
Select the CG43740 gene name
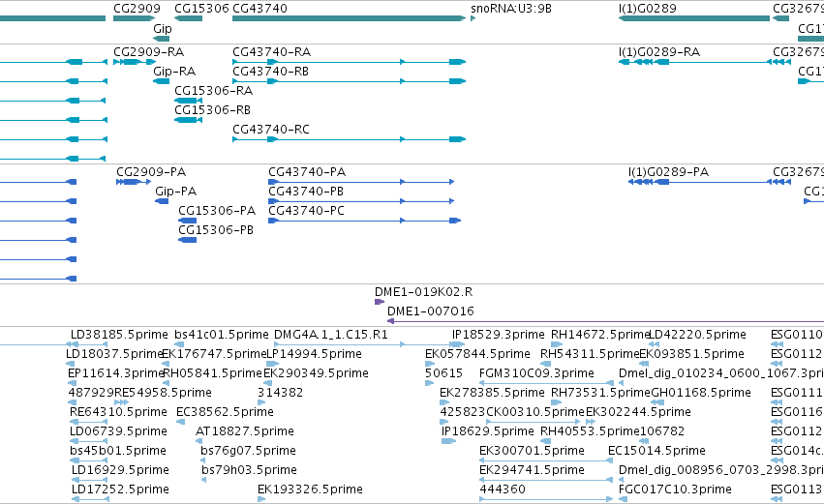pos(259,9)
